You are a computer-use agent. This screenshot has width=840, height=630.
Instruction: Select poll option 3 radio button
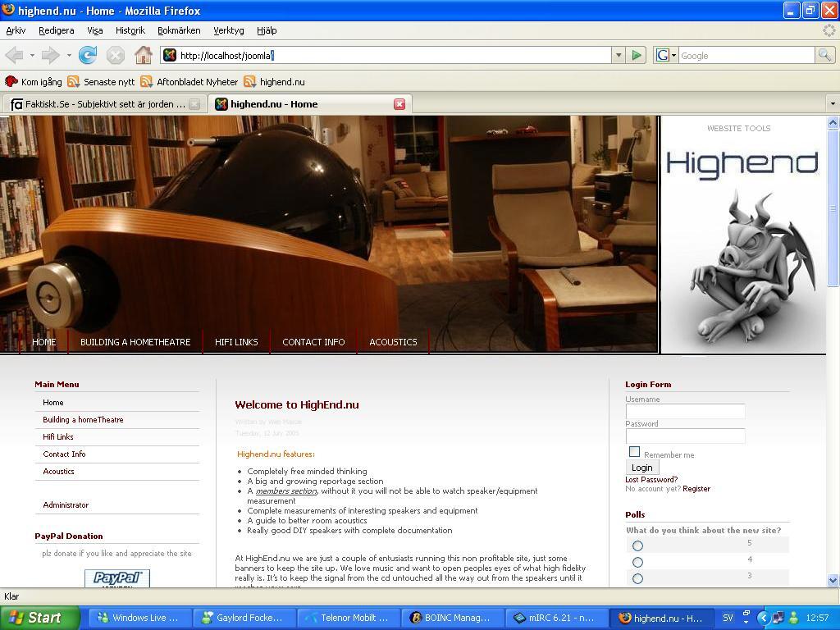click(637, 578)
